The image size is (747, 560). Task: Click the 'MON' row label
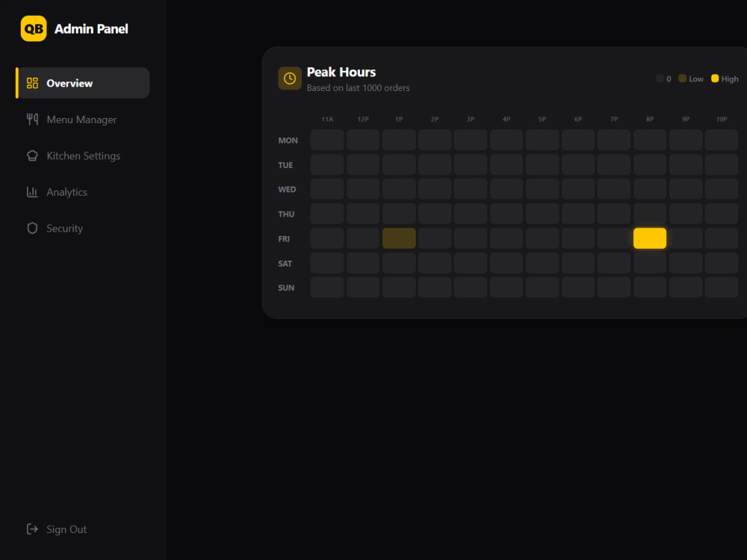(288, 140)
